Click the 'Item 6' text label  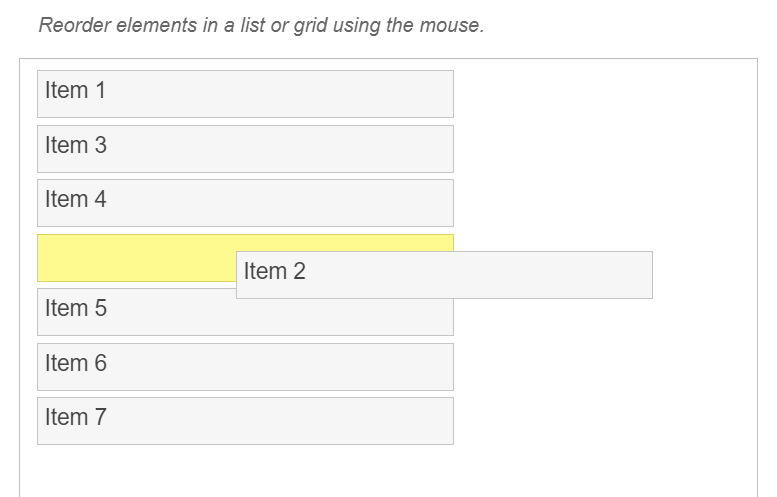(75, 363)
